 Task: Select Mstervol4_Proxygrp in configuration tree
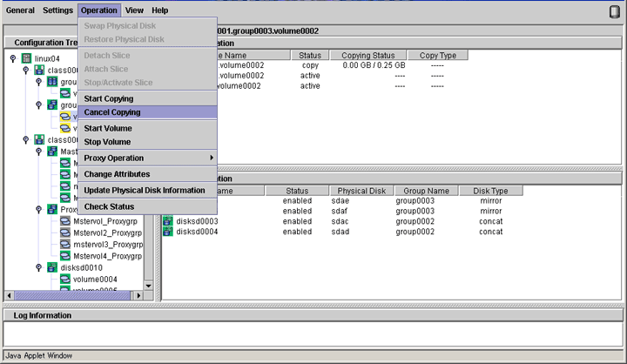coord(107,256)
